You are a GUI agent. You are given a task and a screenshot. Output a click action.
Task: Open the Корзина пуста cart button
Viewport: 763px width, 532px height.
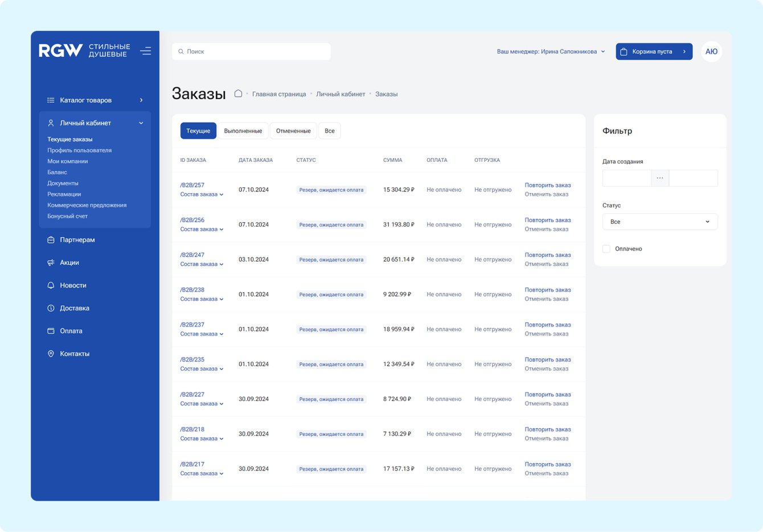coord(654,51)
